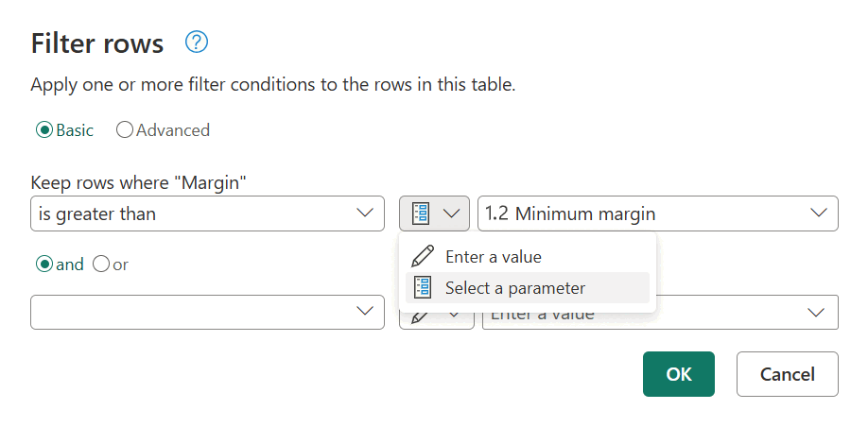The image size is (868, 427).
Task: Select the Basic radio button
Action: coord(43,130)
